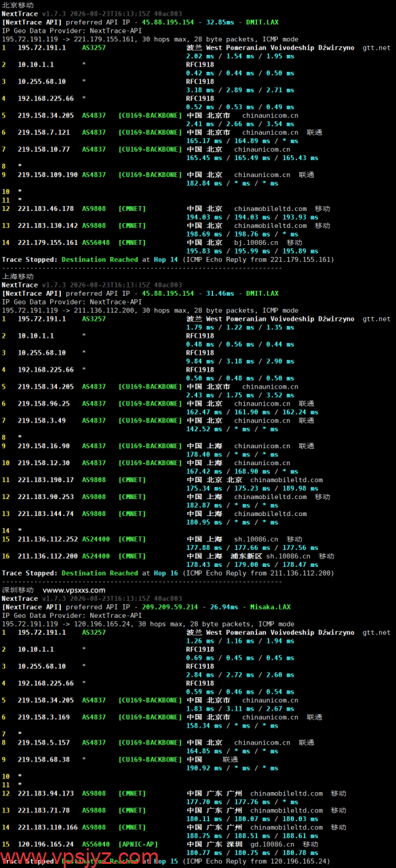Screen dimensions: 396x868
Task: Click the 190.92 ms latency value
Action: (x=204, y=768)
